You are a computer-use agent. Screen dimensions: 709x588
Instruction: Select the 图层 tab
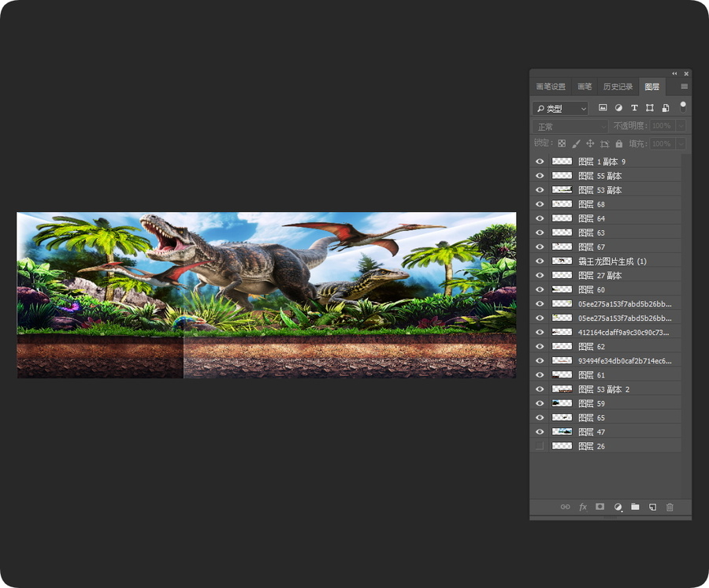652,87
